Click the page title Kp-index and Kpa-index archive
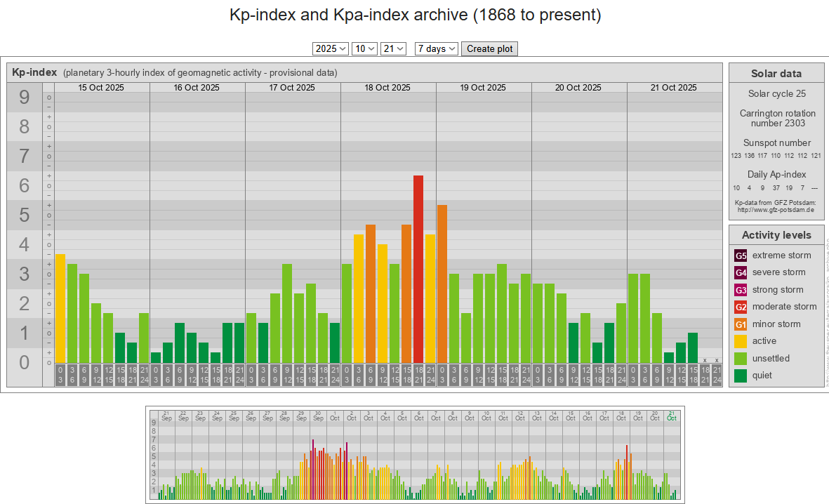 (415, 15)
